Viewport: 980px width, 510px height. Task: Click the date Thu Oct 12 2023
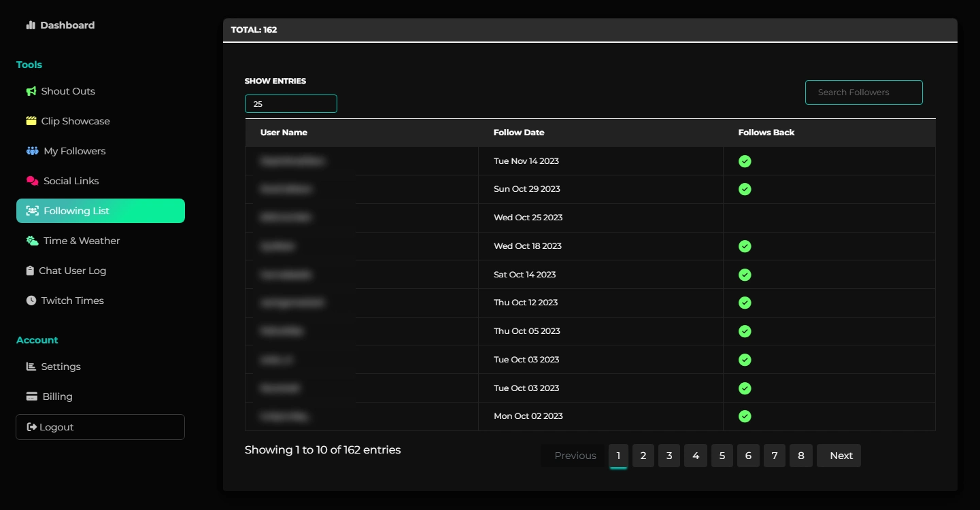click(526, 303)
